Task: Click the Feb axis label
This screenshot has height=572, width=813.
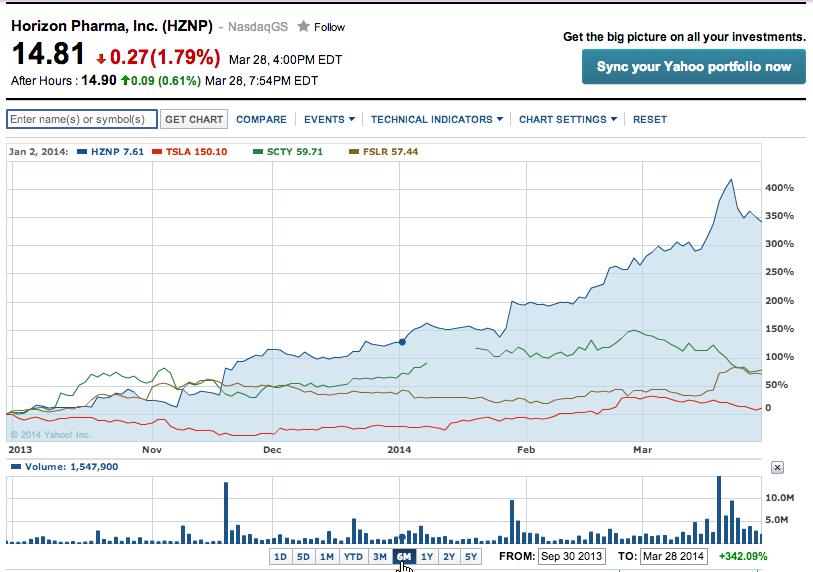Action: coord(526,450)
